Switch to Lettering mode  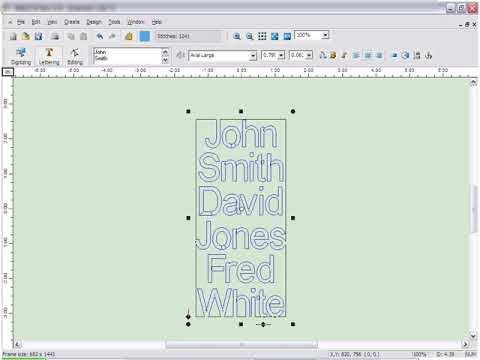(x=49, y=56)
